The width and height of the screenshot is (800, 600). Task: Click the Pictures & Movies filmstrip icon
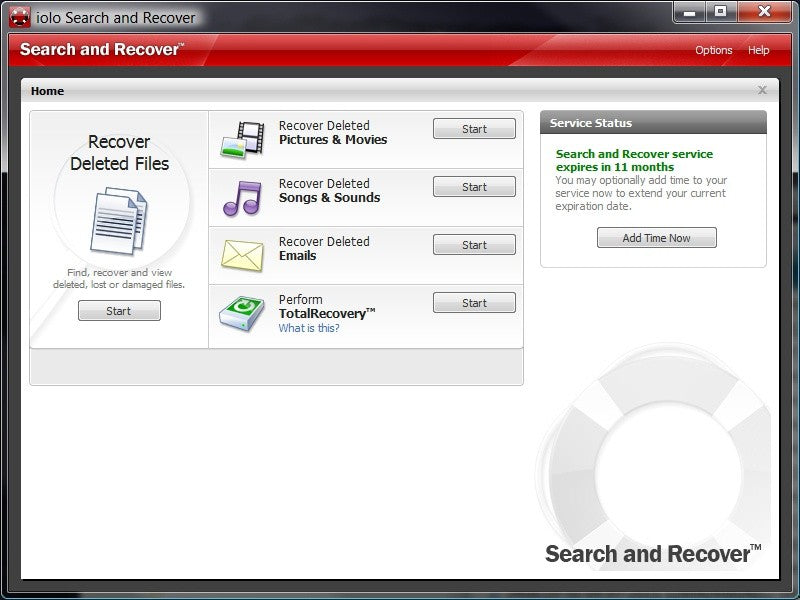pyautogui.click(x=243, y=139)
